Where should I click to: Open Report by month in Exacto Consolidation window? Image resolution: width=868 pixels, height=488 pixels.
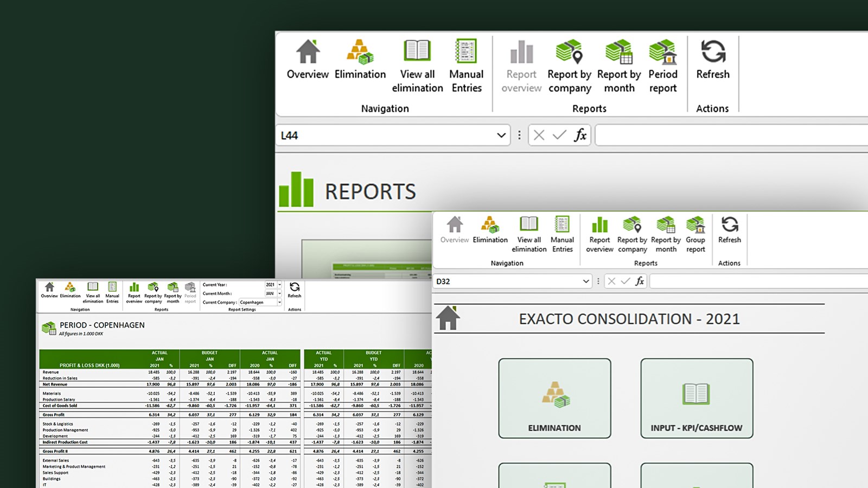click(666, 234)
